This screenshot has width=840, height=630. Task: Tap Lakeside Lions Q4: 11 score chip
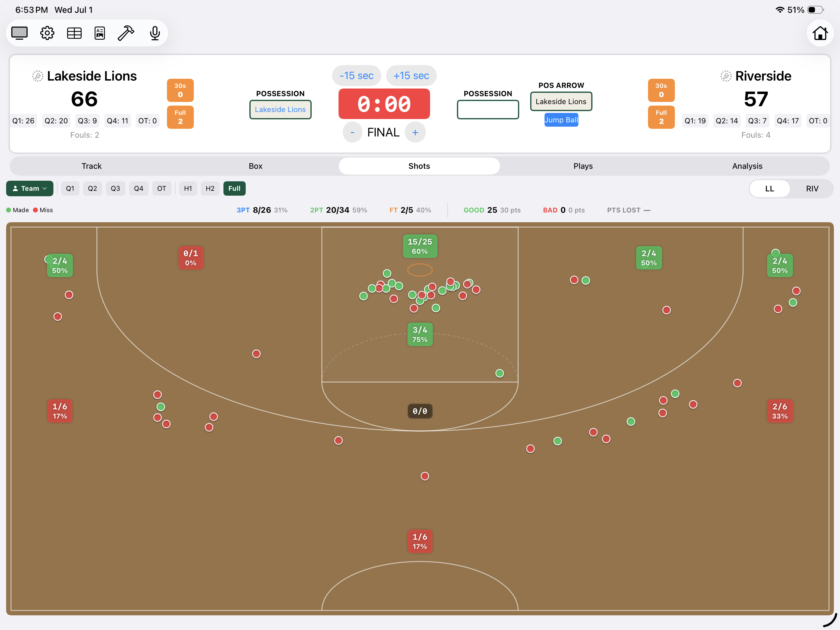[x=118, y=121]
